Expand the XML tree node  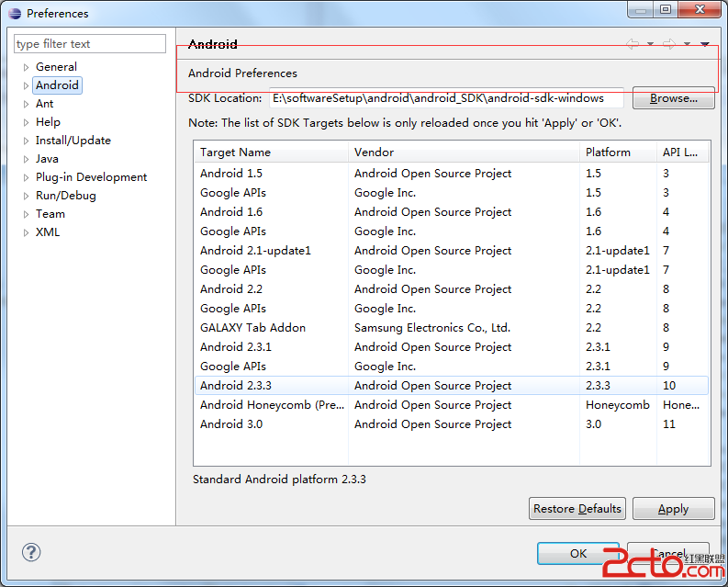(x=26, y=232)
